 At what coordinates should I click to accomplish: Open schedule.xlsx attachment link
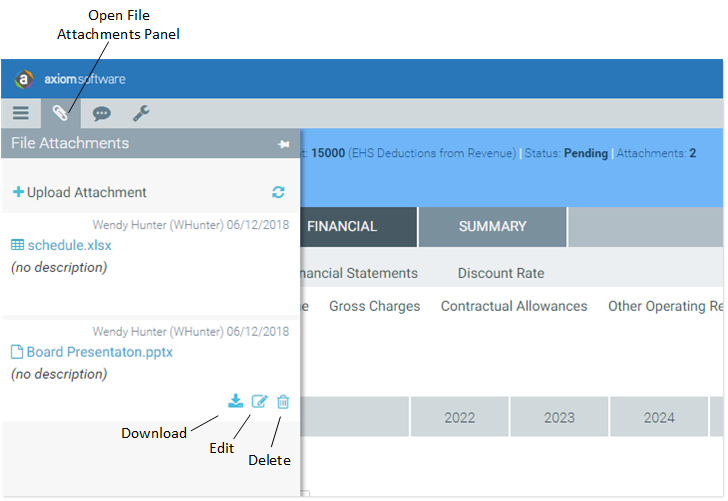click(70, 245)
